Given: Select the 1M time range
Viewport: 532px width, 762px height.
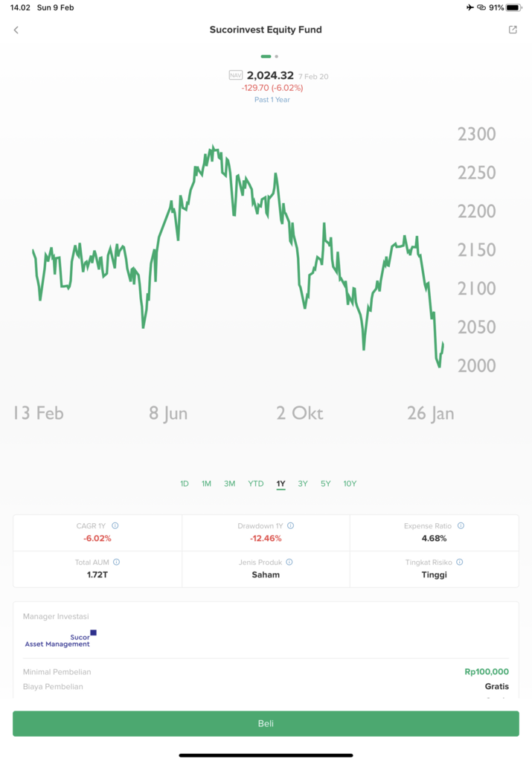Looking at the screenshot, I should tap(206, 484).
